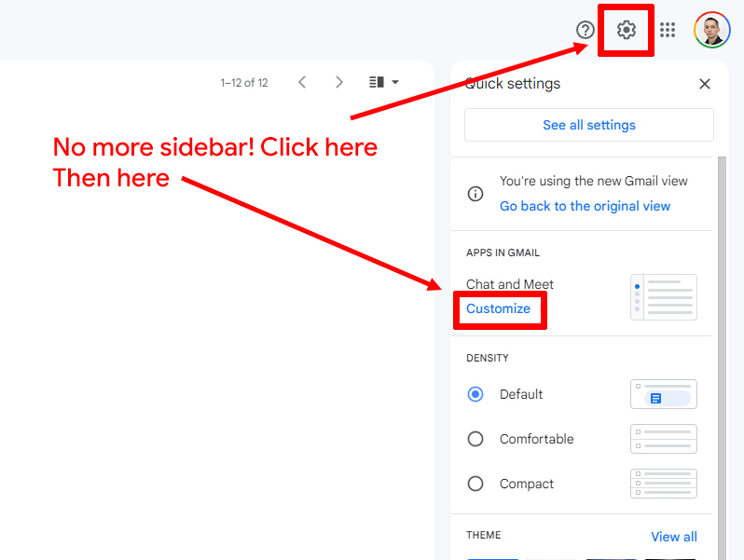The image size is (744, 560).
Task: Close the Quick settings panel
Action: pyautogui.click(x=704, y=84)
